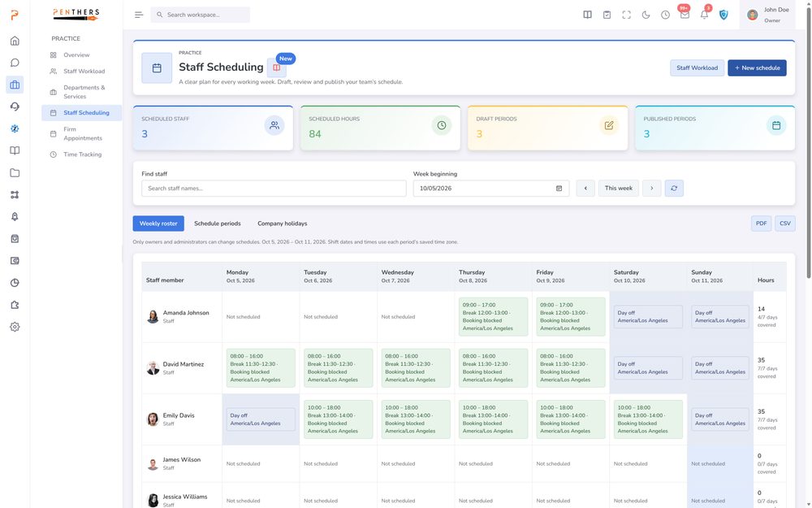Screen dimensions: 812x508
Task: Refresh the roster with the reload icon button
Action: tap(674, 189)
